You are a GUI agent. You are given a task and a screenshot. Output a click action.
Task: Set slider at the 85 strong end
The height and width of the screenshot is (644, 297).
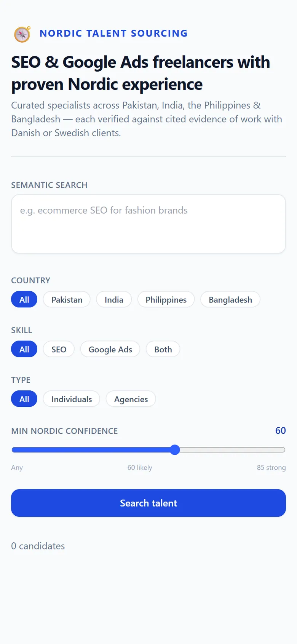coord(283,450)
